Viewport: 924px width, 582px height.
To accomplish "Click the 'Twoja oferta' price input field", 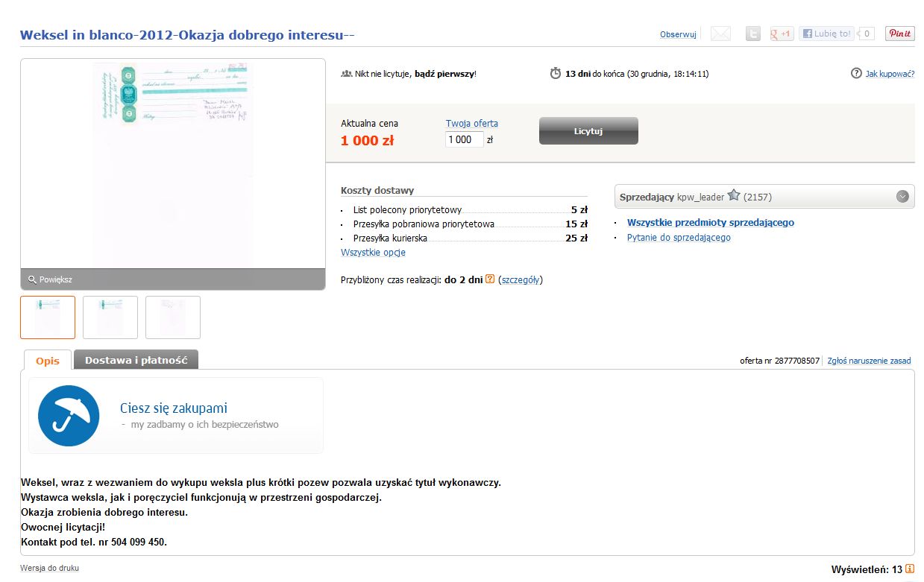I will [464, 139].
